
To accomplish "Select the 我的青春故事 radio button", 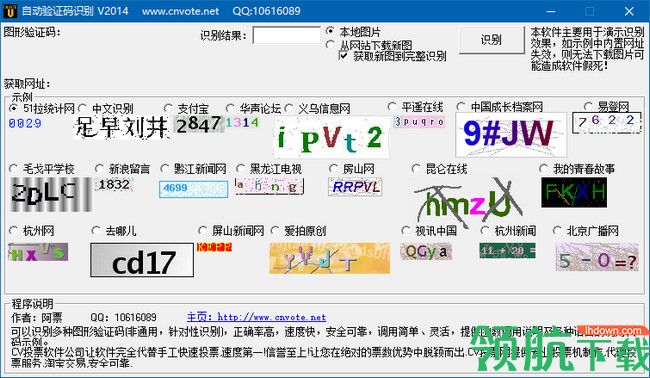I will [543, 169].
